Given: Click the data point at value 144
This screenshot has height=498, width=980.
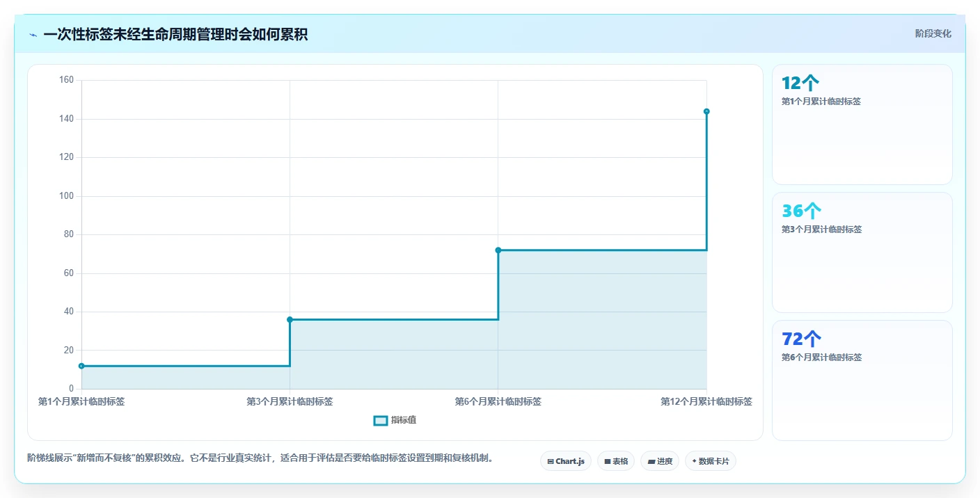Looking at the screenshot, I should point(706,111).
